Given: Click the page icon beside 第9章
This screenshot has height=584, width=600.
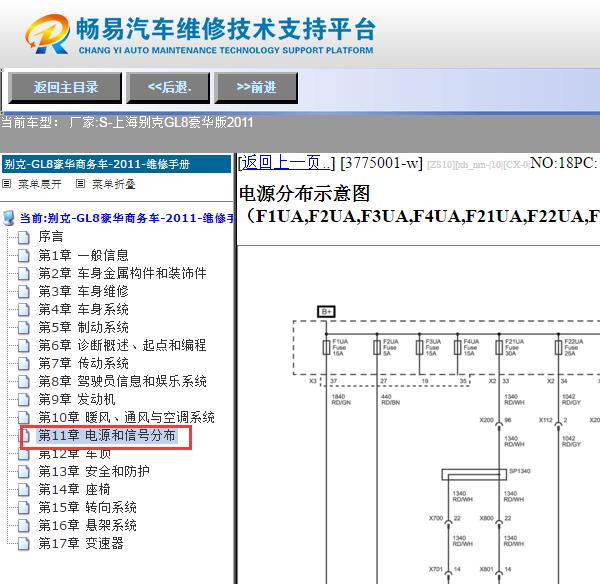Looking at the screenshot, I should click(x=24, y=400).
